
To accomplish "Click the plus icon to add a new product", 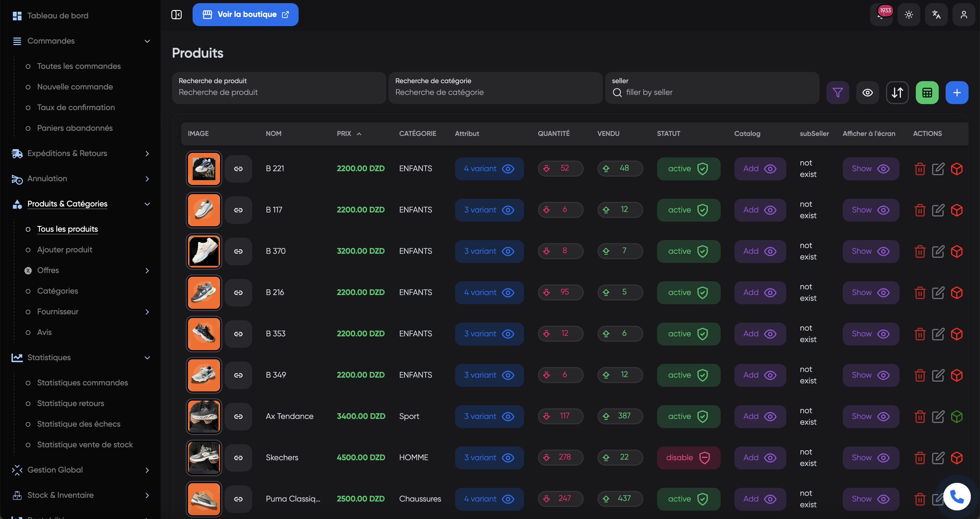I will [x=957, y=92].
